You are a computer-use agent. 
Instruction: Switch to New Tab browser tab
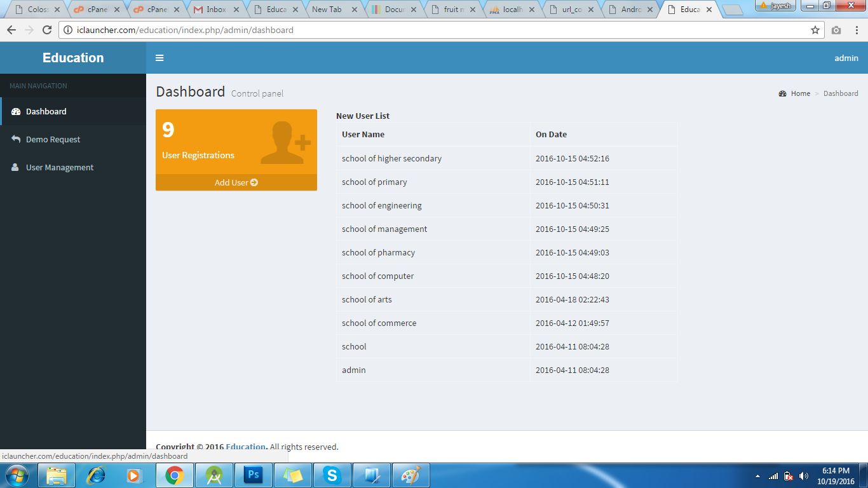[333, 10]
